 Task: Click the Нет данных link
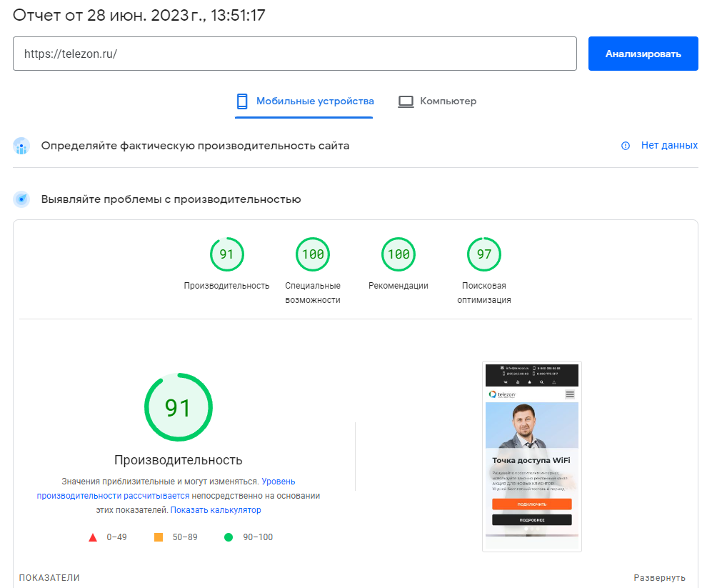pos(670,144)
